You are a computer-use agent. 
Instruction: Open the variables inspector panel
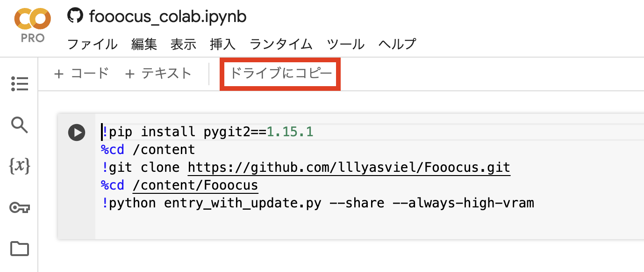19,166
